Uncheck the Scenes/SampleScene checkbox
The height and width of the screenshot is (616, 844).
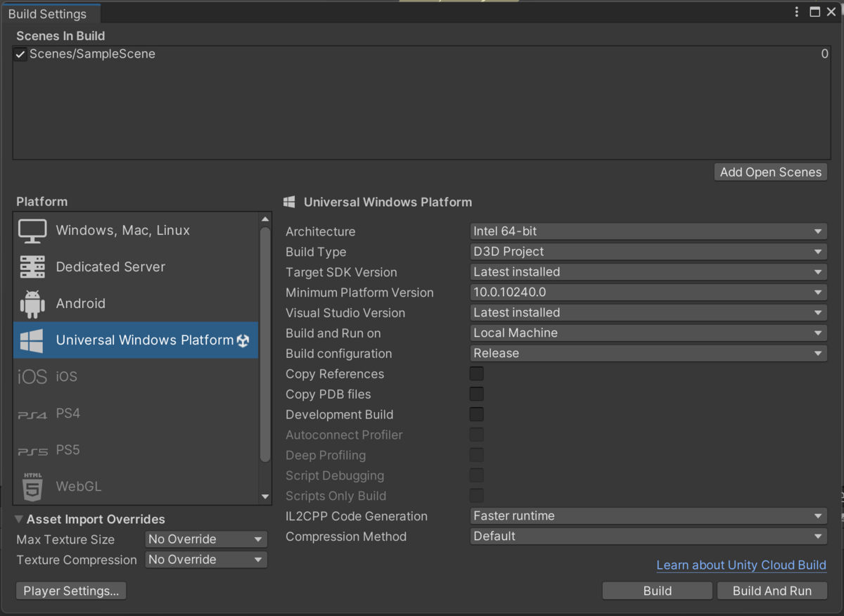[20, 54]
